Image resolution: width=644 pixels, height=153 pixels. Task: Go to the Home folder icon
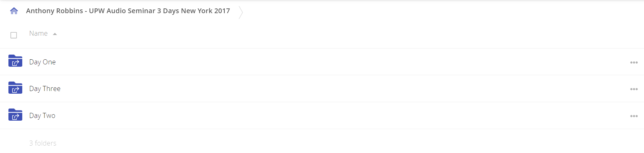tap(14, 11)
